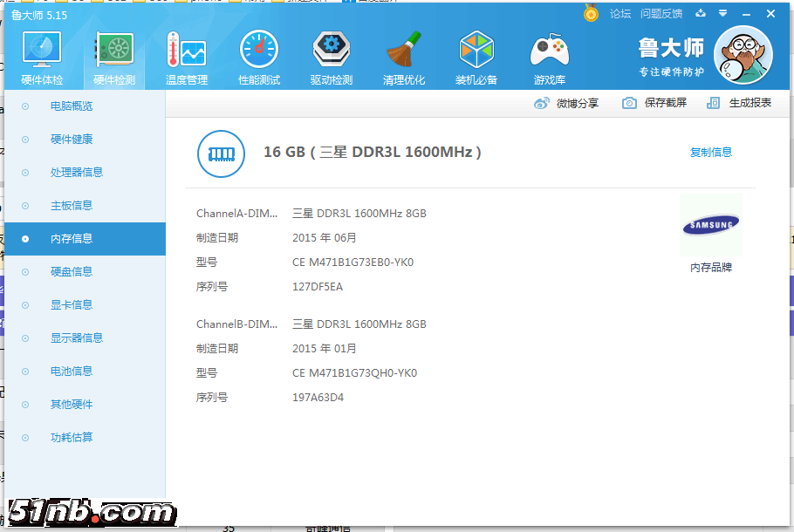Go to 显卡信息 sidebar item
The height and width of the screenshot is (532, 794).
coord(72,305)
